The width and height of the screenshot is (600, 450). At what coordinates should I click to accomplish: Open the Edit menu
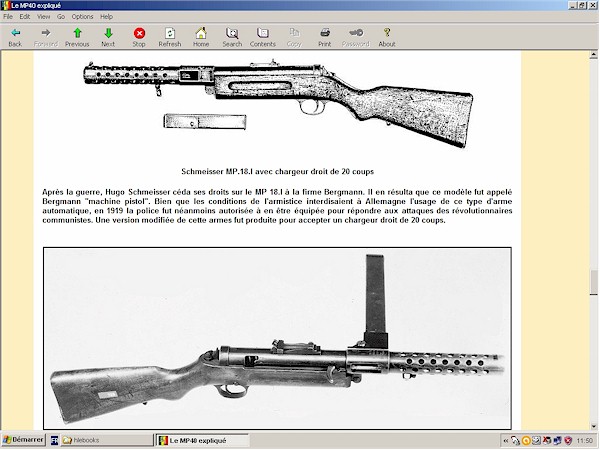[25, 16]
